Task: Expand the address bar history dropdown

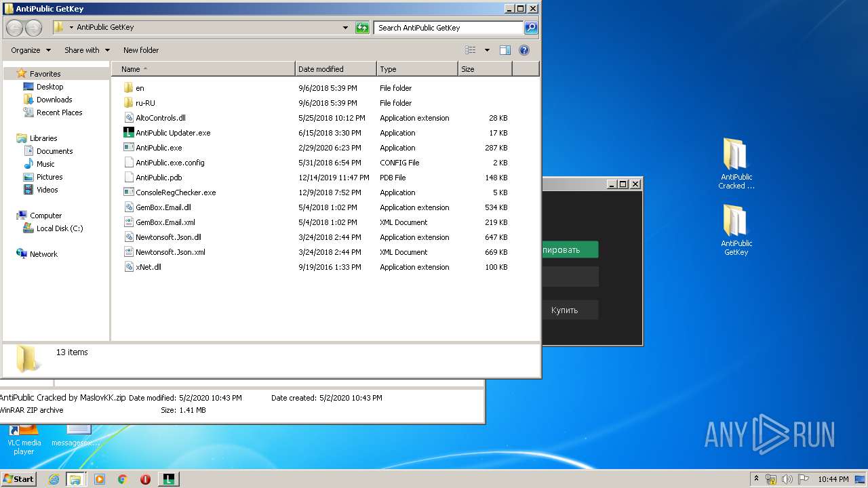Action: coord(346,28)
